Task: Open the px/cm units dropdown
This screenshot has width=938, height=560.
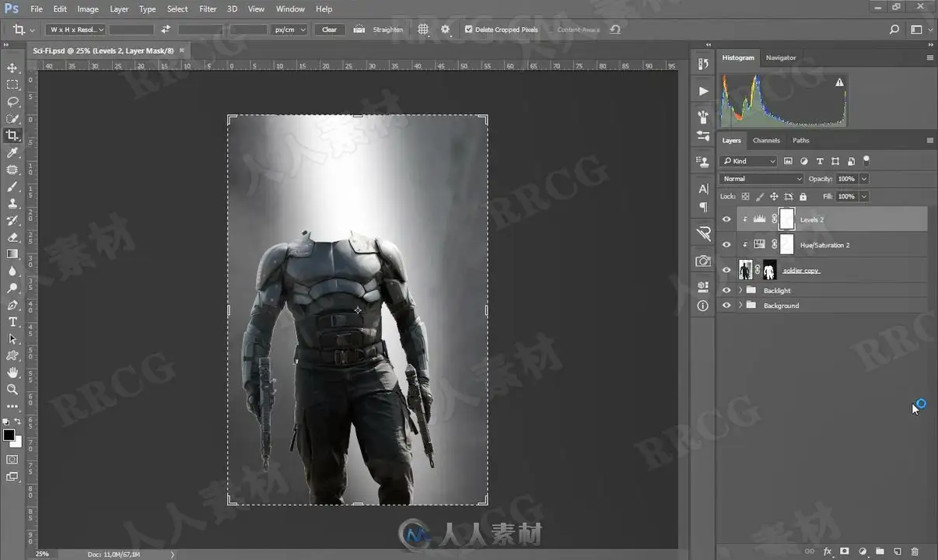Action: [290, 30]
